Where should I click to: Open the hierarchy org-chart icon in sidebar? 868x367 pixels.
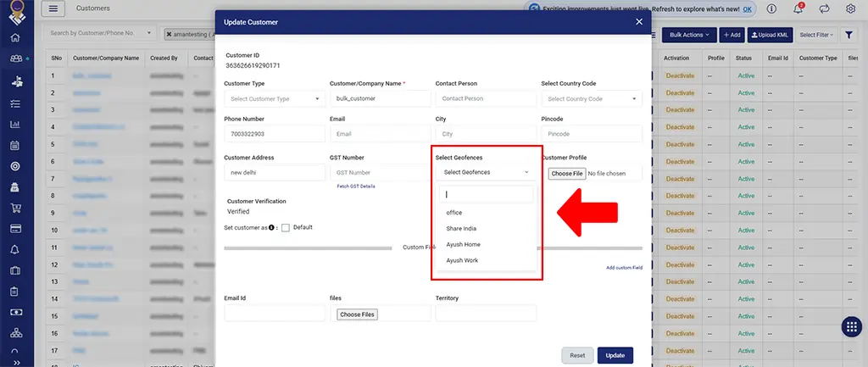[x=15, y=333]
